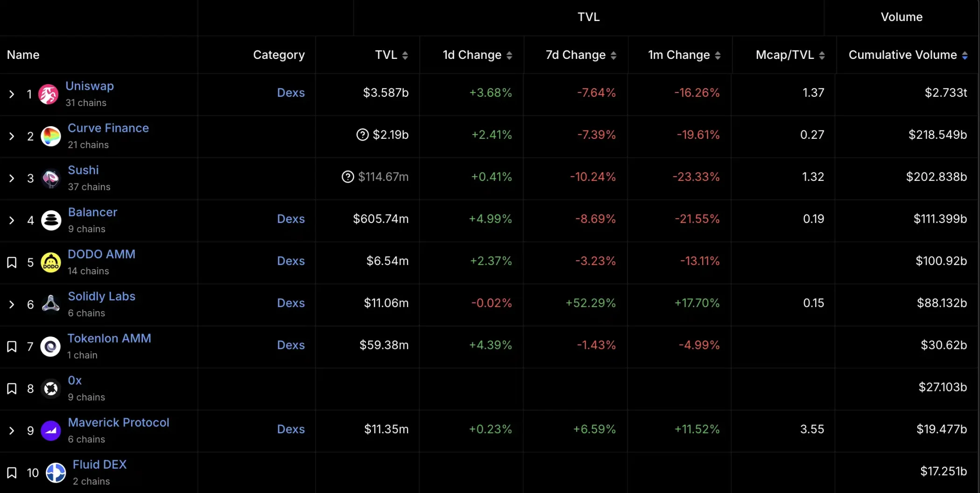Viewport: 980px width, 493px height.
Task: Bookmark the 0x protocol row
Action: coord(12,388)
